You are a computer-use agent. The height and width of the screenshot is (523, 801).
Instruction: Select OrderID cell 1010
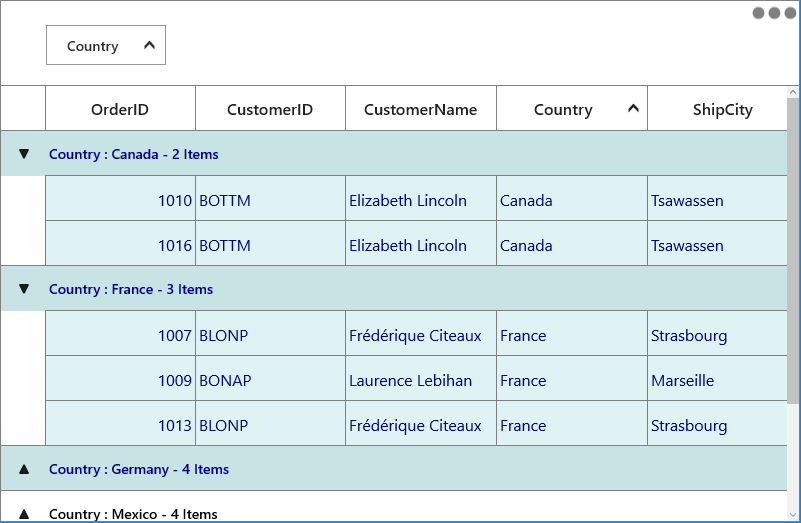coord(120,199)
